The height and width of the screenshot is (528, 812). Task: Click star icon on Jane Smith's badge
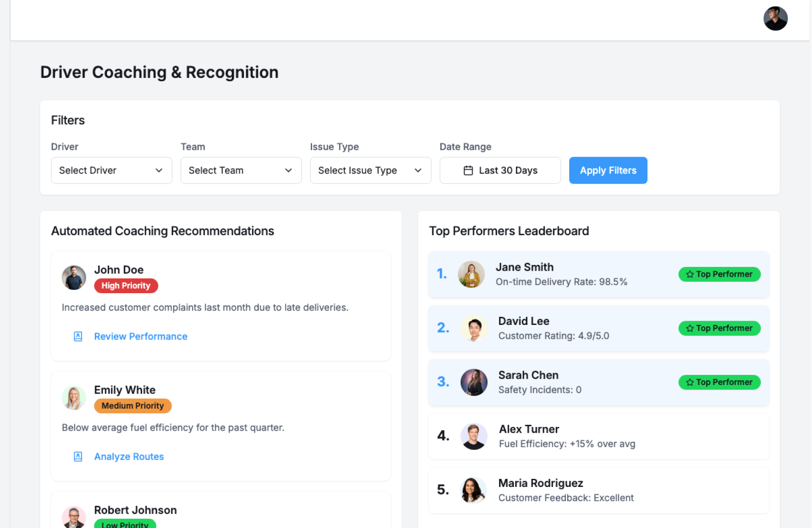click(x=690, y=274)
